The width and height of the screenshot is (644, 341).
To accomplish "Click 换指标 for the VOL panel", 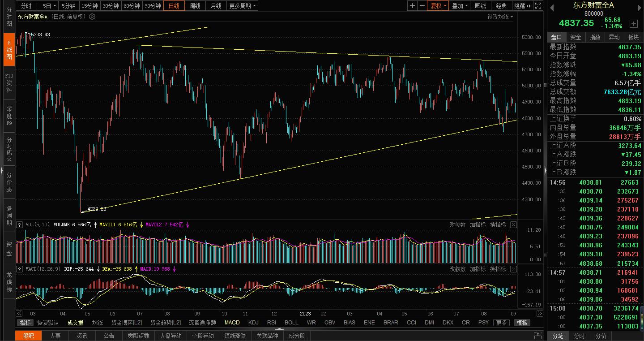I will [498, 224].
